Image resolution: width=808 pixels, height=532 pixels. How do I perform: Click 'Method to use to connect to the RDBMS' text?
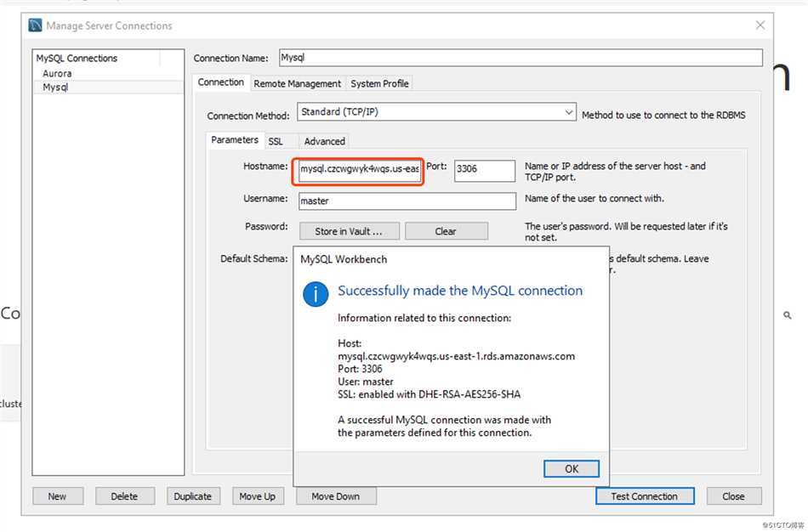(663, 115)
